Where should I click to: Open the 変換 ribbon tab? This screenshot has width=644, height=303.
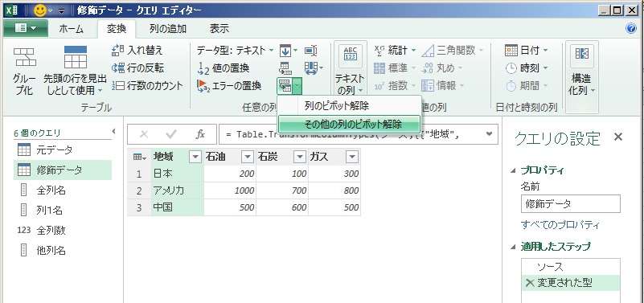click(x=117, y=29)
